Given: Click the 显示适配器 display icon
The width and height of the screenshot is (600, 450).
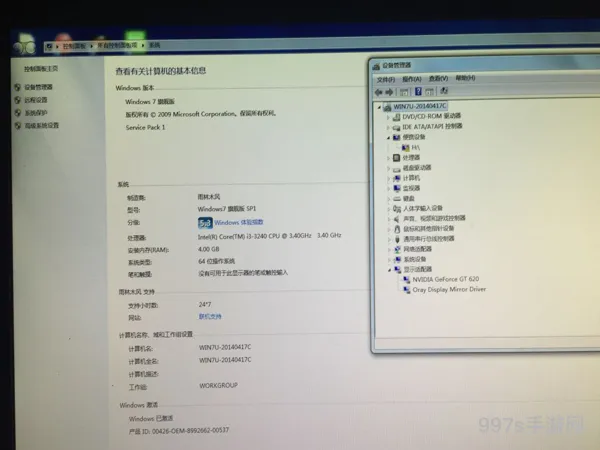Looking at the screenshot, I should click(x=398, y=270).
